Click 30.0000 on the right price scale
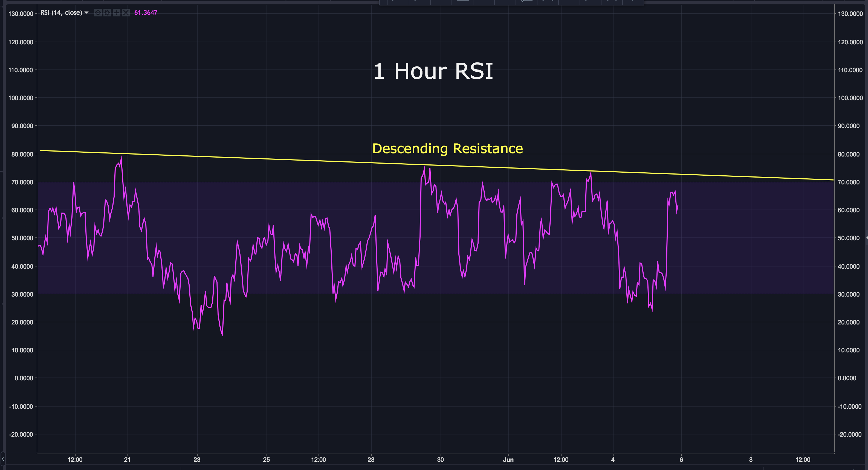Image resolution: width=868 pixels, height=470 pixels. coord(849,294)
